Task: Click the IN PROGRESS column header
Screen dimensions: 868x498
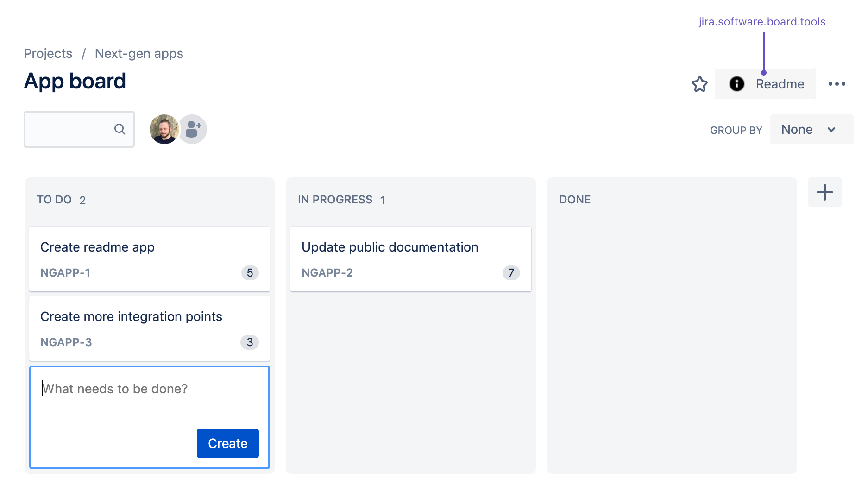Action: pyautogui.click(x=335, y=200)
